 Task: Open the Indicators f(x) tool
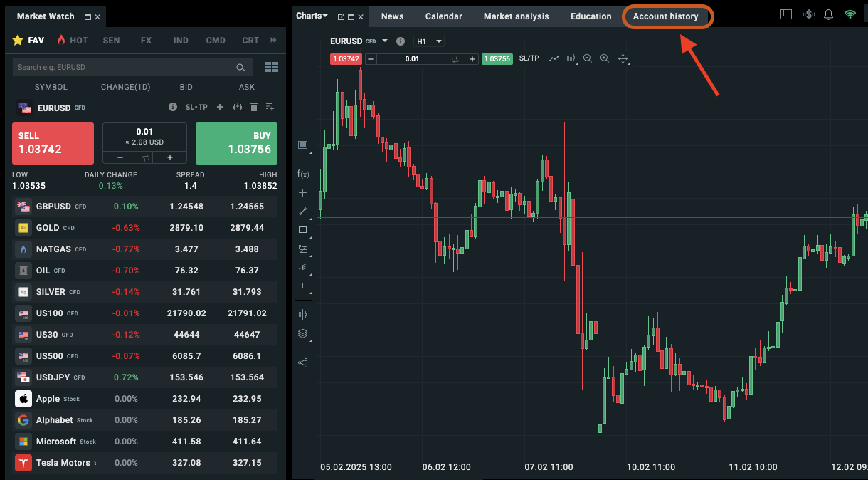point(303,173)
